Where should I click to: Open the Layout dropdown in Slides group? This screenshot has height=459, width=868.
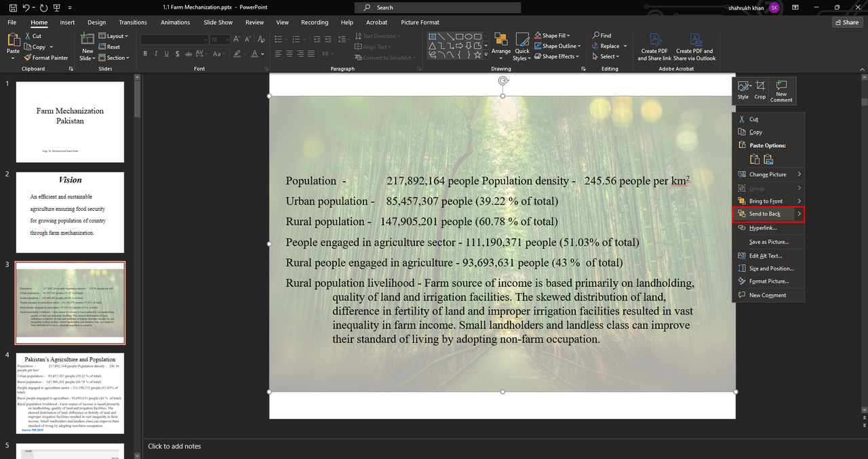pyautogui.click(x=114, y=36)
